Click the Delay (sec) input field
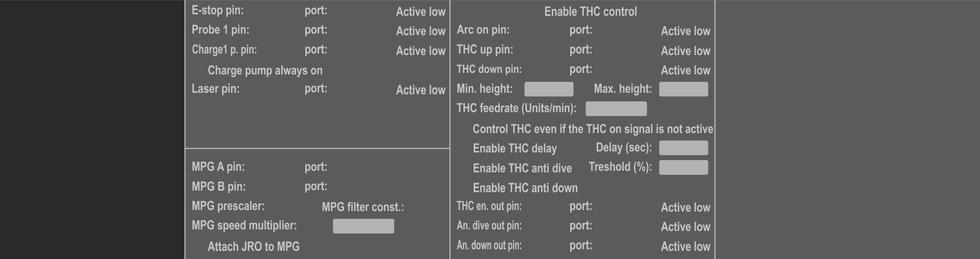Viewport: 980px width, 259px height. tap(683, 148)
